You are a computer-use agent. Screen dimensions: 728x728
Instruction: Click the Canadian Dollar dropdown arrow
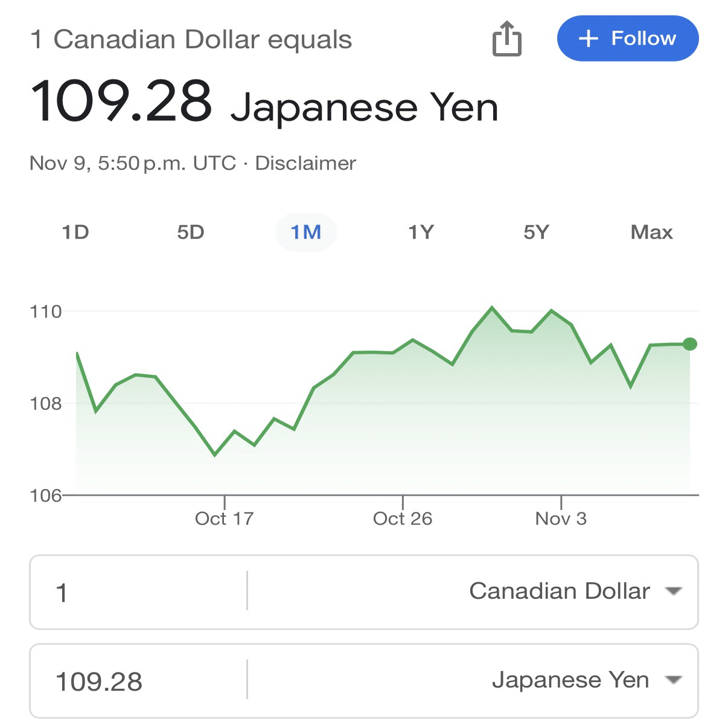tap(672, 592)
